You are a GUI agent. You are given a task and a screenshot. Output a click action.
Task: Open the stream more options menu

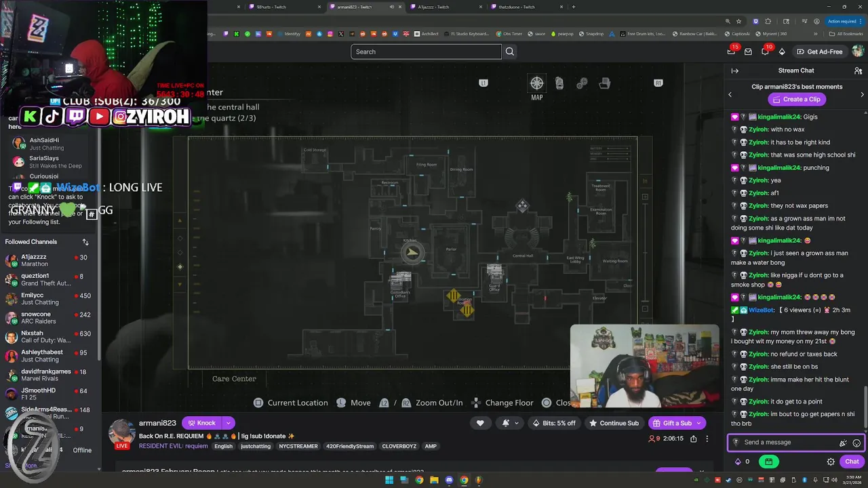pos(707,439)
